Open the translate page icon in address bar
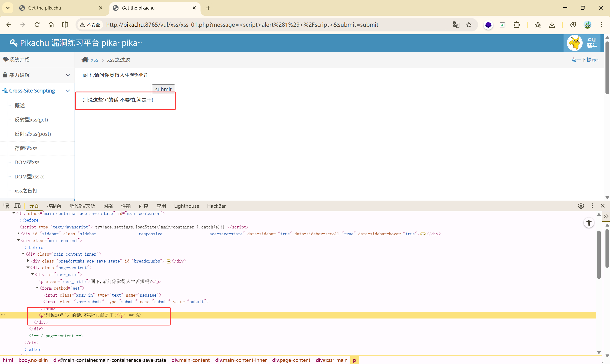 tap(456, 25)
